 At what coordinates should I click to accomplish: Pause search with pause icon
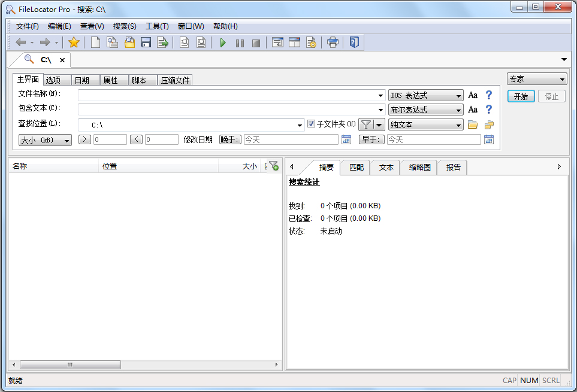pos(240,43)
